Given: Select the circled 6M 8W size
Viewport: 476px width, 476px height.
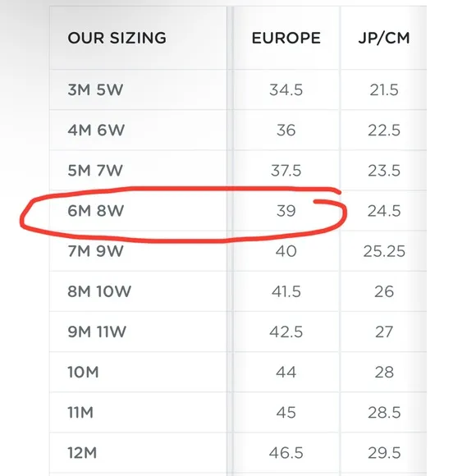Looking at the screenshot, I should coord(96,211).
